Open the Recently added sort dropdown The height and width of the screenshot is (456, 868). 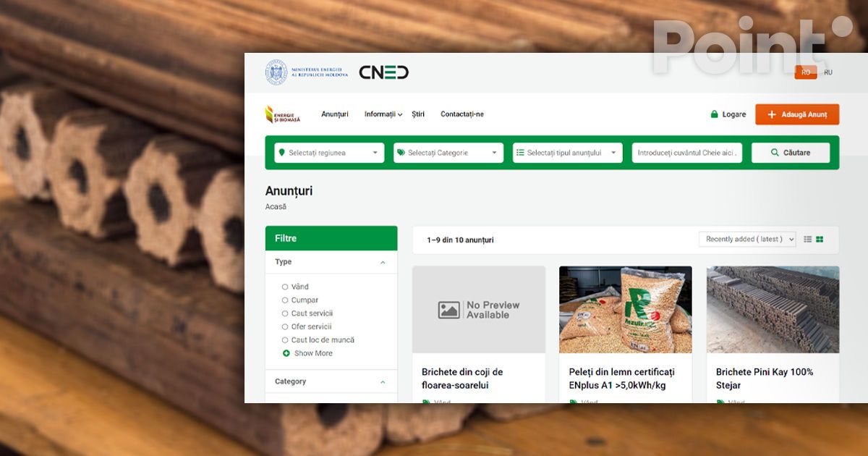(747, 240)
